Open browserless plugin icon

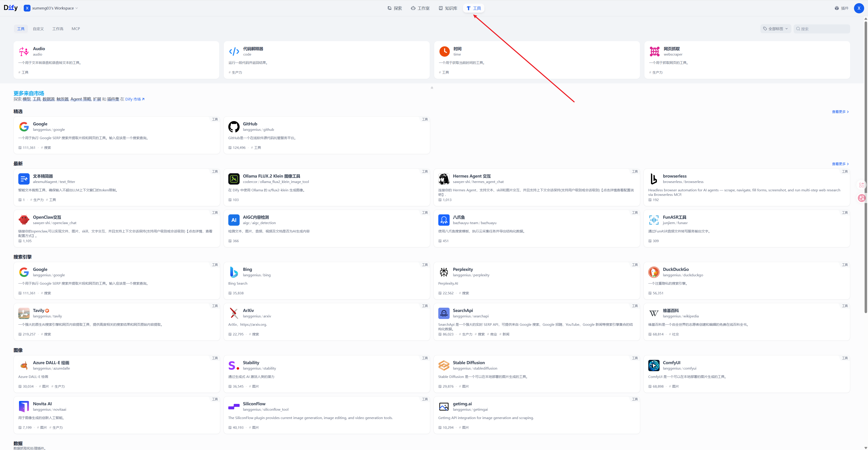(654, 179)
